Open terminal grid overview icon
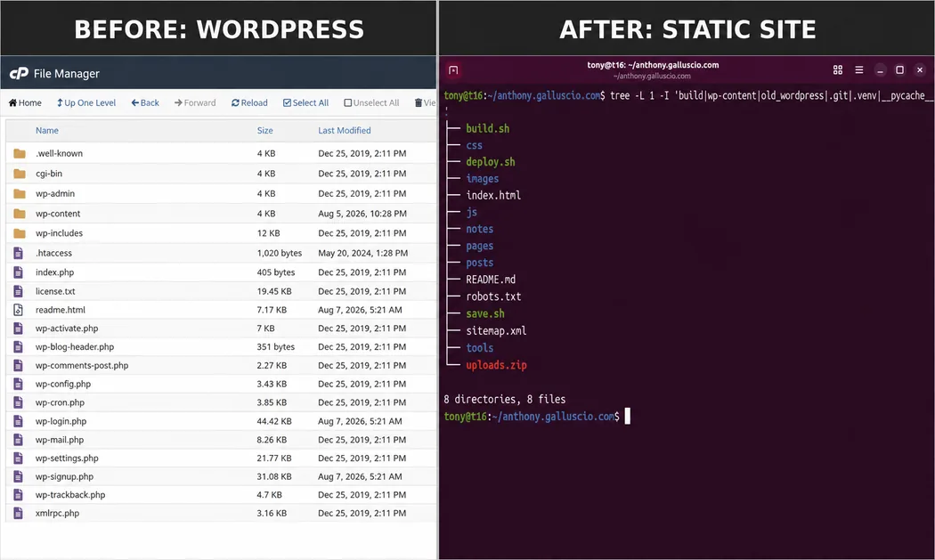Image resolution: width=935 pixels, height=560 pixels. point(838,69)
